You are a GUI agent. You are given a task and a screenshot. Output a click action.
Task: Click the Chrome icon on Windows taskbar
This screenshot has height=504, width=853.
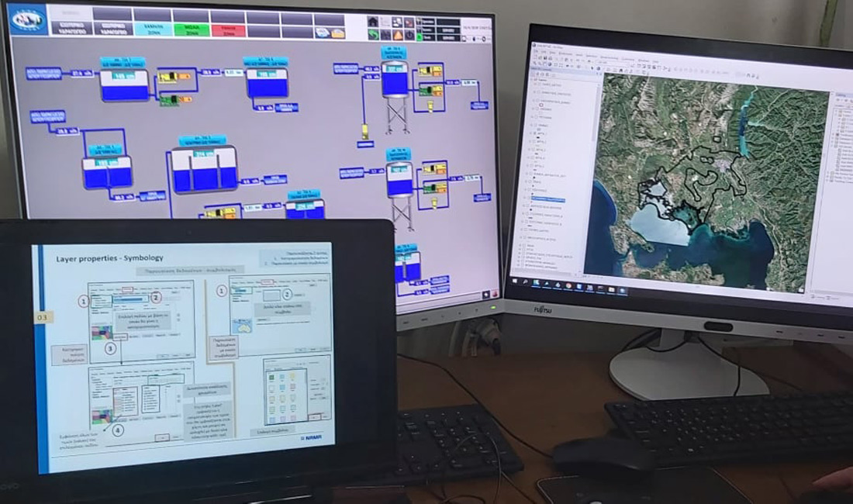pos(568,285)
